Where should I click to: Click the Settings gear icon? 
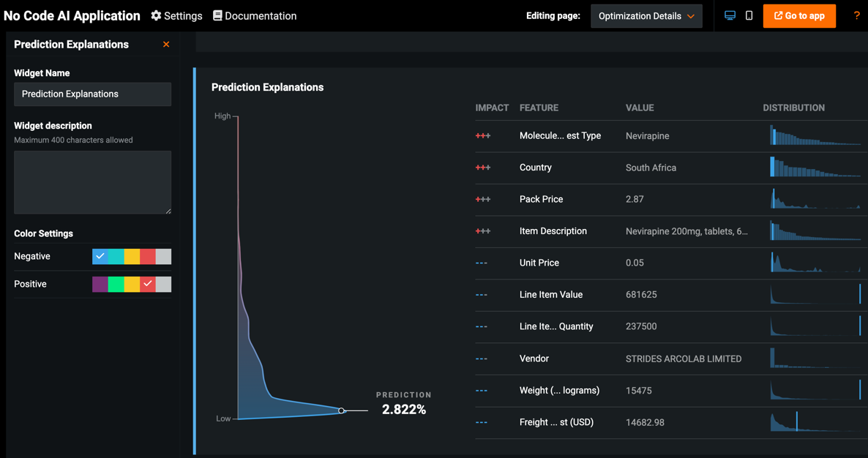pyautogui.click(x=156, y=15)
